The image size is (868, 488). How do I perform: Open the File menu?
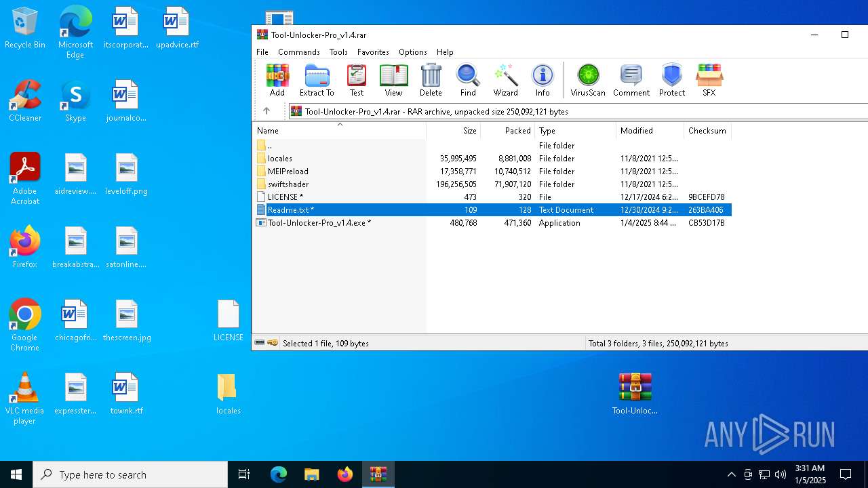[x=262, y=52]
